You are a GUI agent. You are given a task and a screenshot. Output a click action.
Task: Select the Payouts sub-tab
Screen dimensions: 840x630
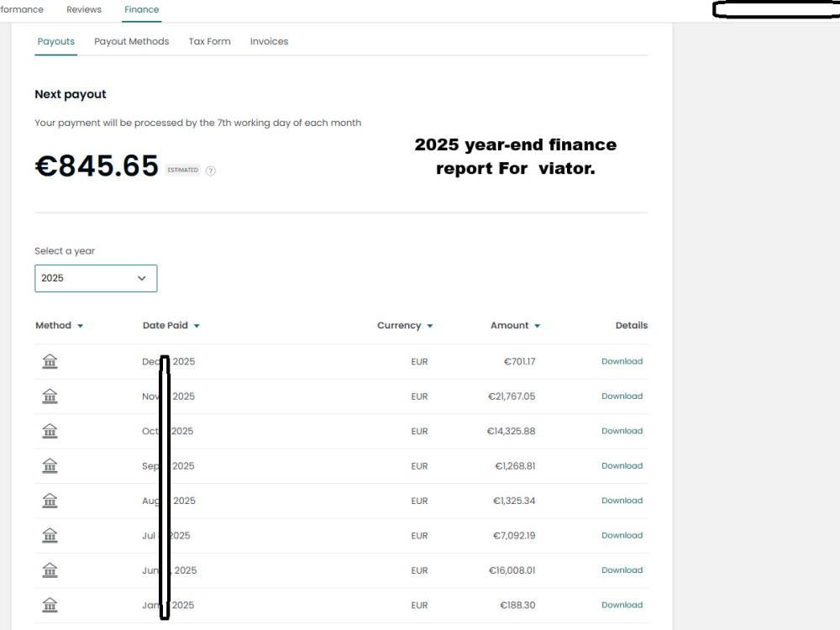(x=56, y=41)
